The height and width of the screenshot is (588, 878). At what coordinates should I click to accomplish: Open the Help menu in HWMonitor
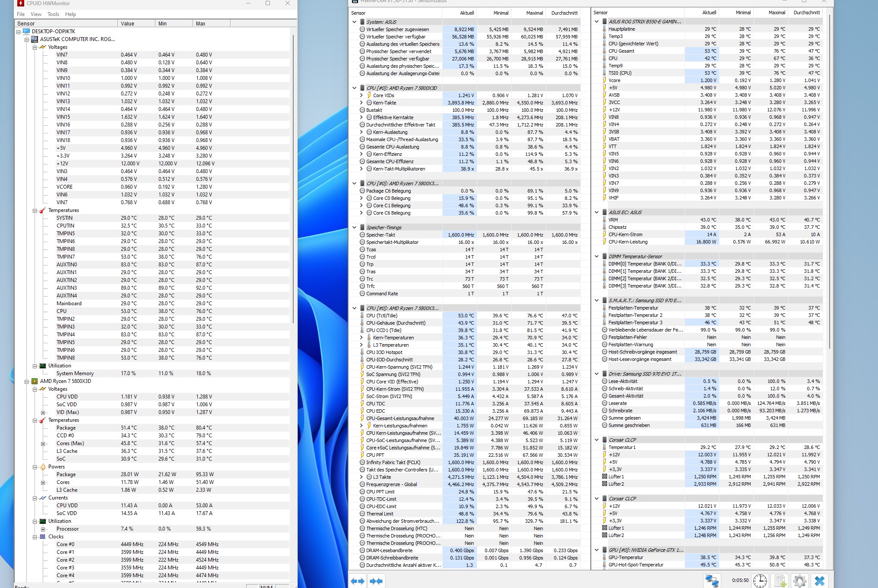pyautogui.click(x=70, y=14)
